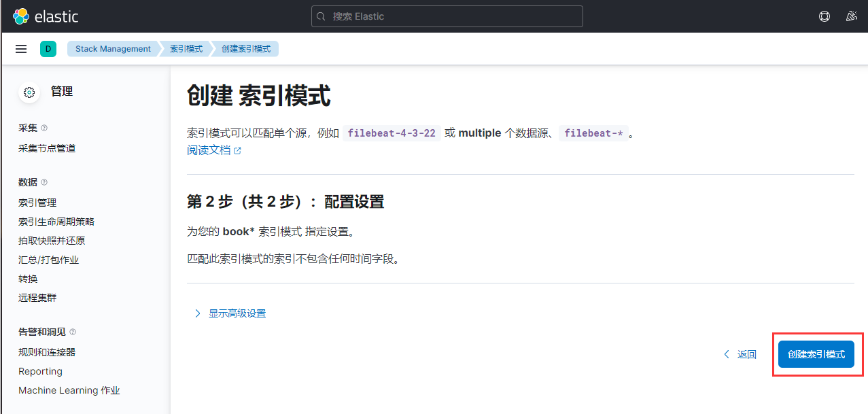The width and height of the screenshot is (868, 414).
Task: Click the help icon beside 采集
Action: (x=44, y=128)
